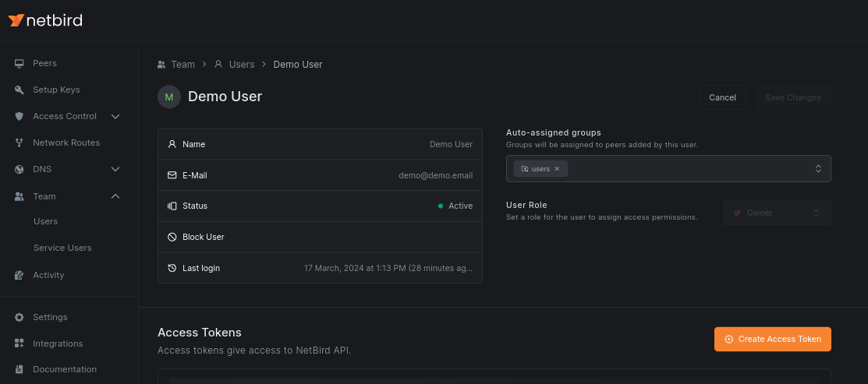This screenshot has width=868, height=384.
Task: Go to Service Users page
Action: coord(62,248)
